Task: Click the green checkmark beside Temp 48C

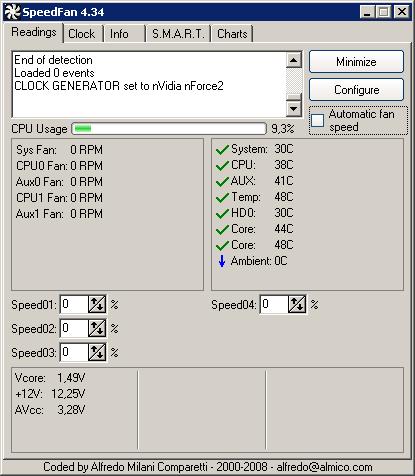Action: (x=222, y=198)
